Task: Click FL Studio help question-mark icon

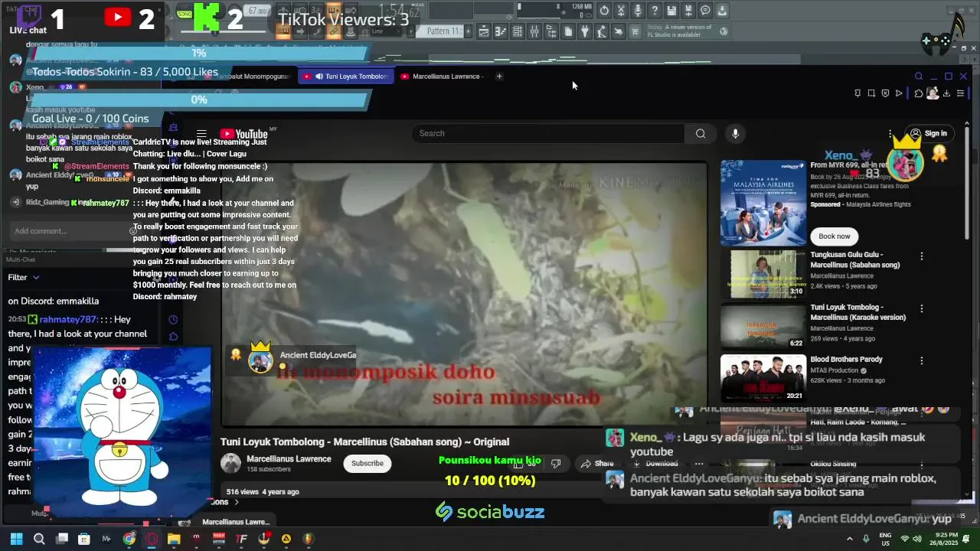Action: pos(655,11)
